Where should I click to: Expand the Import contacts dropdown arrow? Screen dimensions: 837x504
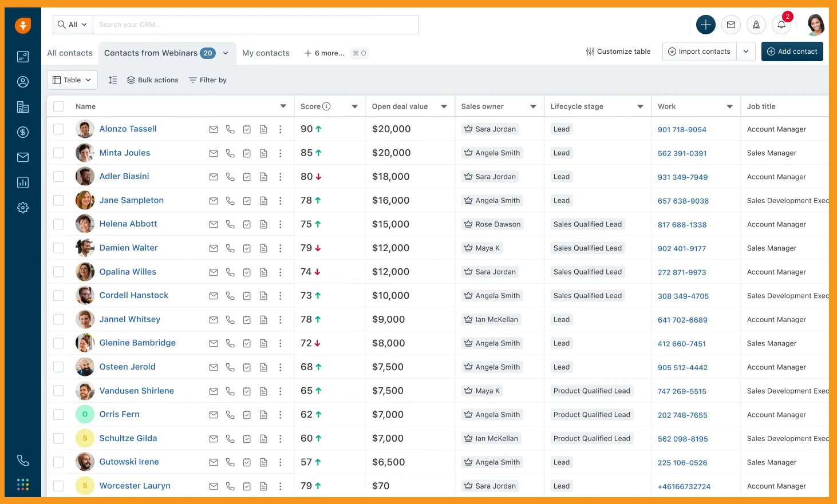(x=745, y=51)
